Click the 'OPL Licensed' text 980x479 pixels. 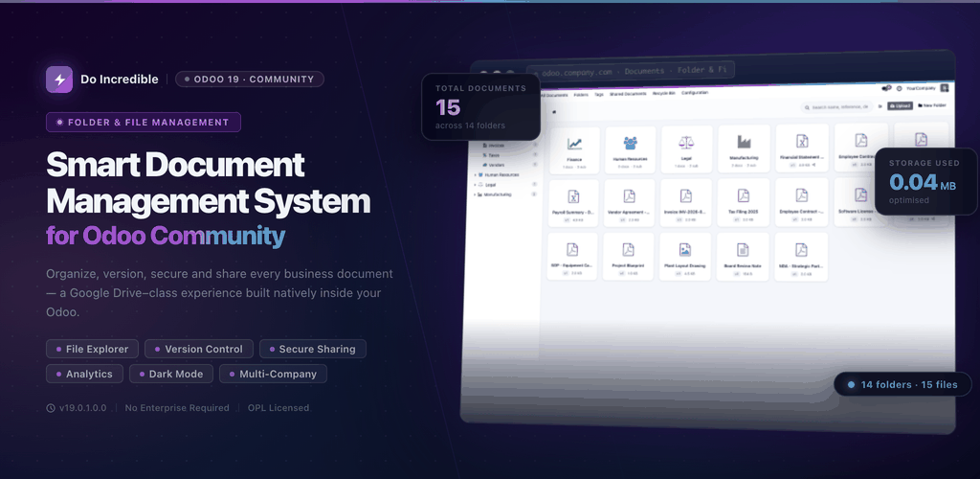click(278, 408)
